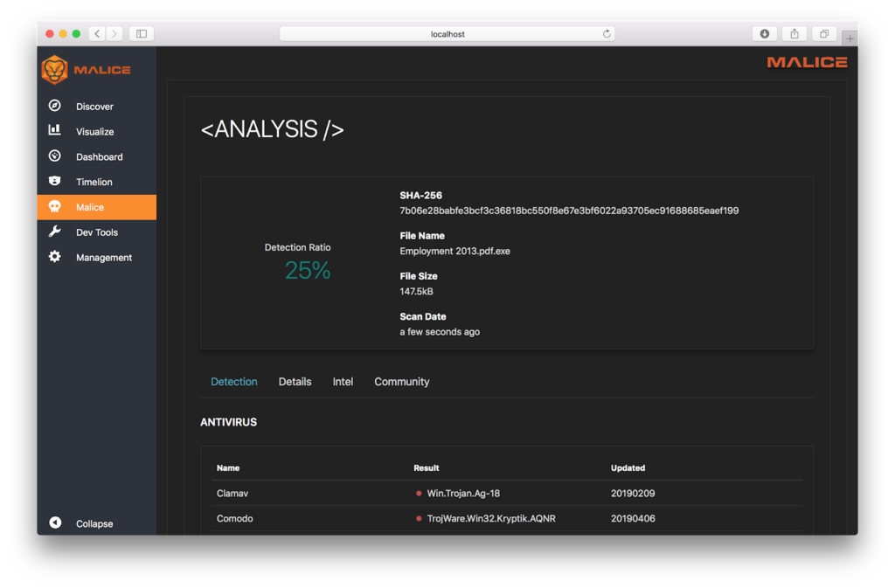This screenshot has height=588, width=895.
Task: Click scan date 'a few seconds ago'
Action: (x=440, y=332)
